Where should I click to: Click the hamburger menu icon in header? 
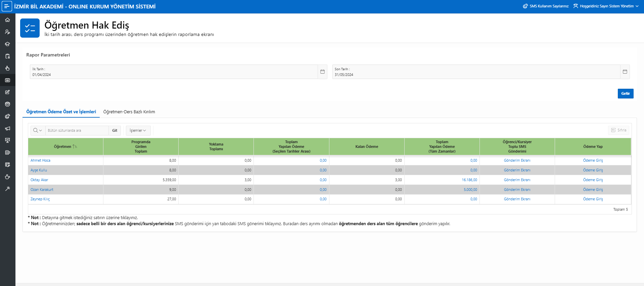pyautogui.click(x=7, y=6)
